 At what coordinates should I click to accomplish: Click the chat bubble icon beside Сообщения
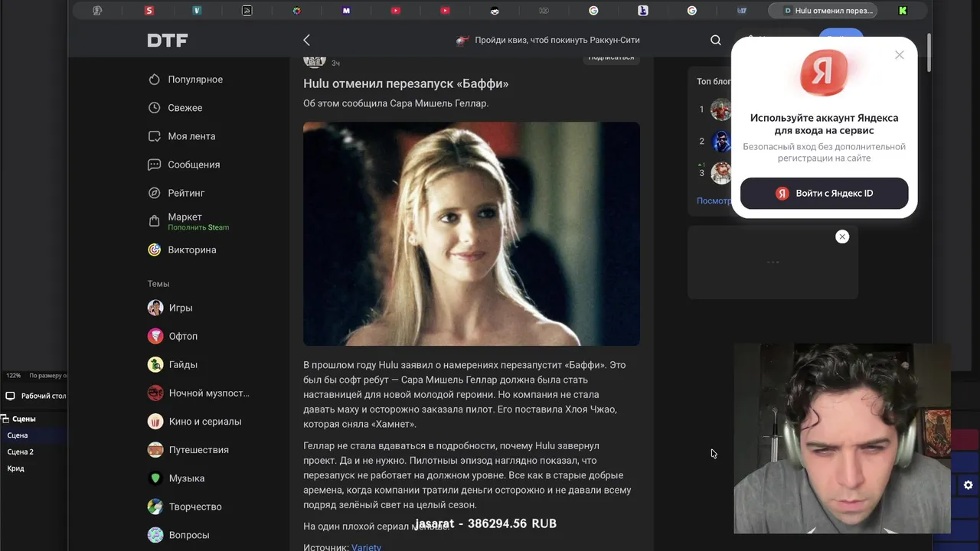[x=155, y=165]
